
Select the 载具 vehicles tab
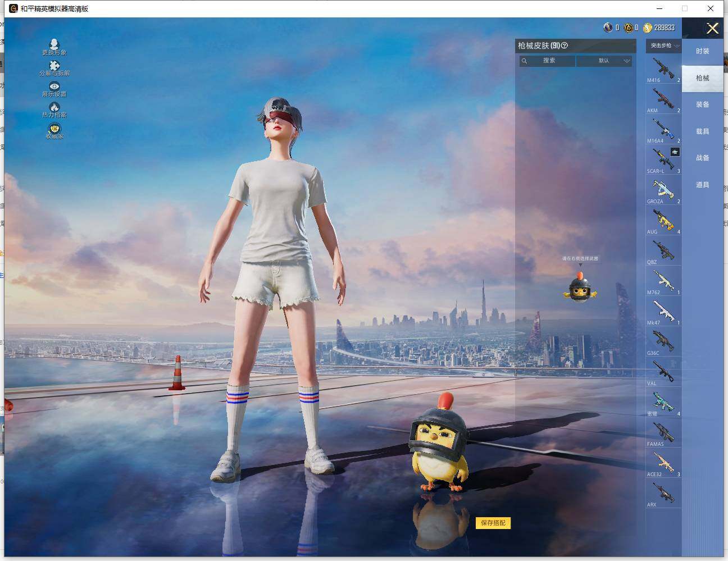702,131
